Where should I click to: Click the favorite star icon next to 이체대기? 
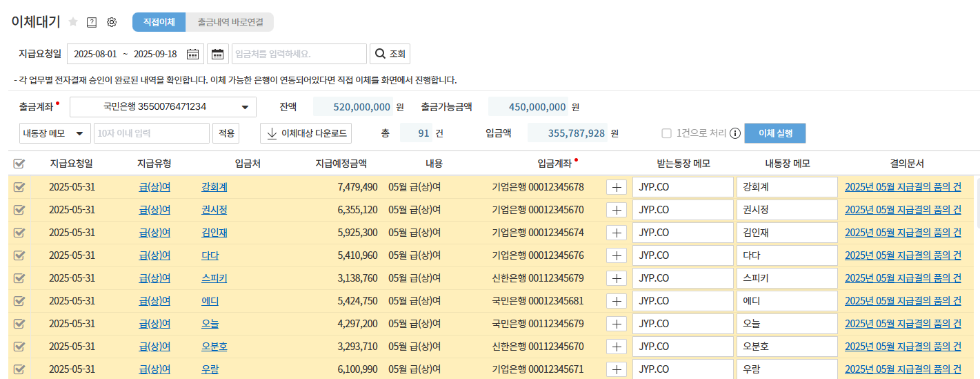[x=73, y=22]
